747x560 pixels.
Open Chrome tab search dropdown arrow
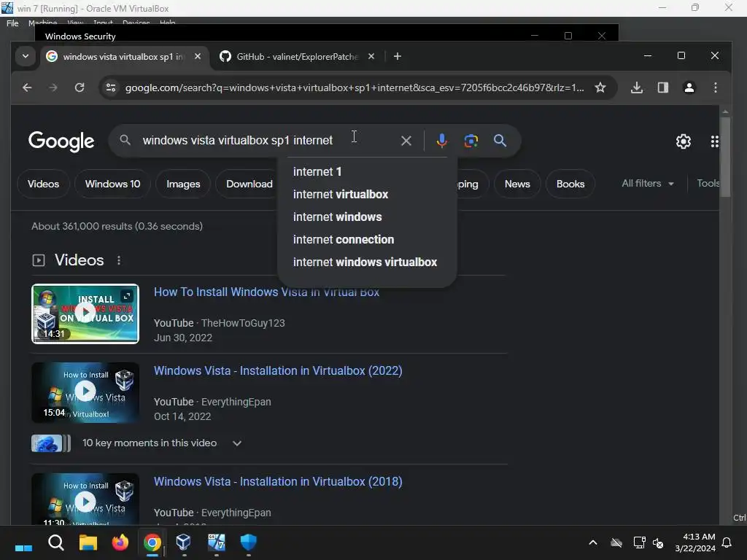[x=26, y=56]
